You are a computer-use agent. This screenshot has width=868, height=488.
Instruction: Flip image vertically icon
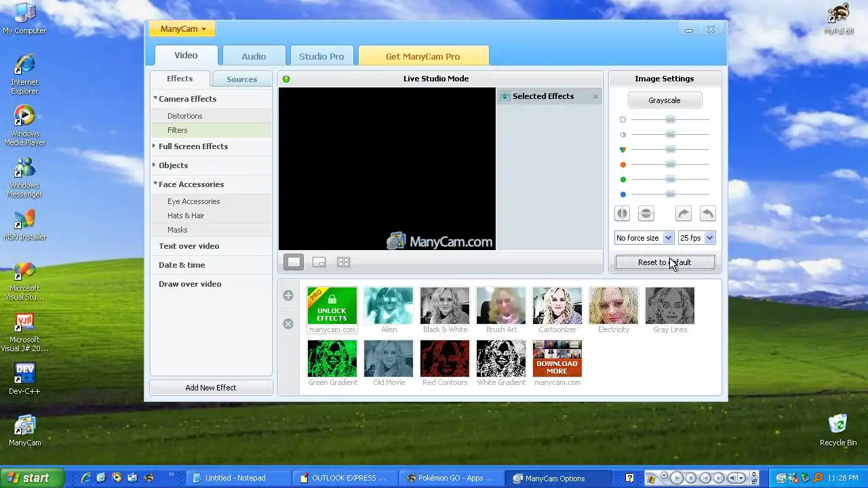[646, 213]
